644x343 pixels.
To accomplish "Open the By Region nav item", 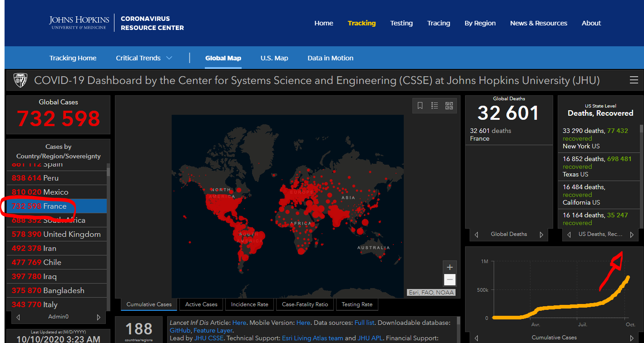I will pos(480,23).
